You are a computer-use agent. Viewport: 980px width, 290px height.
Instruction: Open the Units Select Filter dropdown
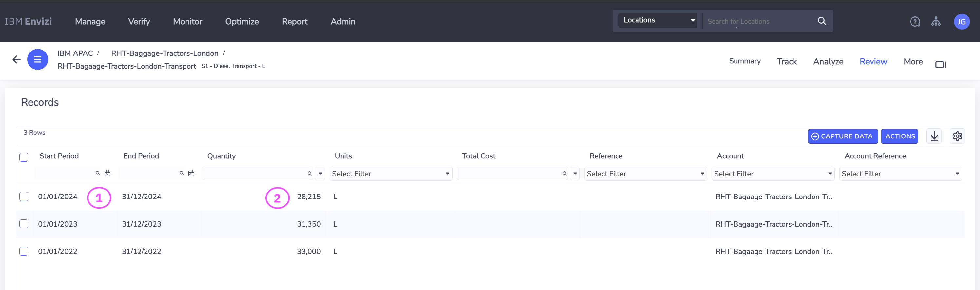391,174
